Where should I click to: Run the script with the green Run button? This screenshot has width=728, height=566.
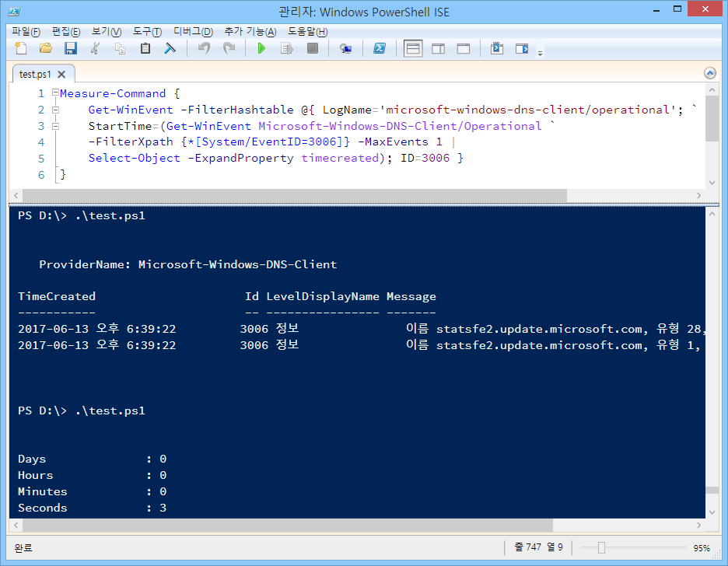pos(262,48)
